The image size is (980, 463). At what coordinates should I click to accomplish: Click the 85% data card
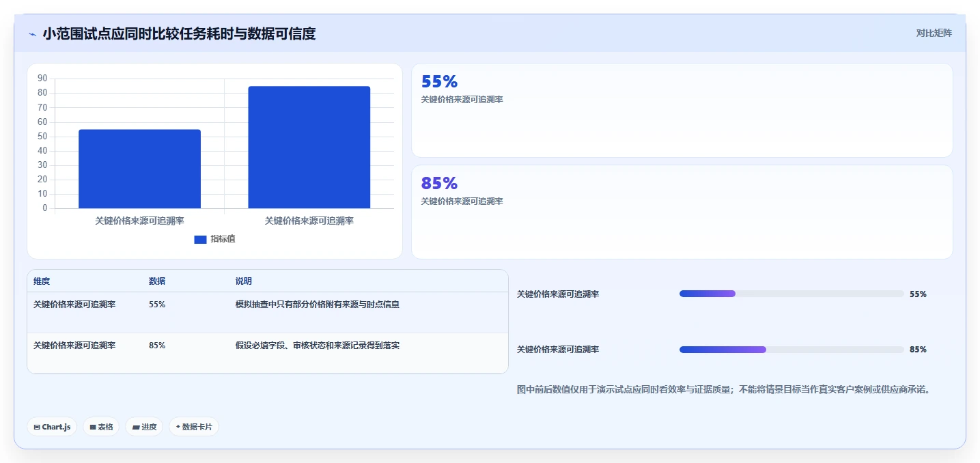coord(682,212)
